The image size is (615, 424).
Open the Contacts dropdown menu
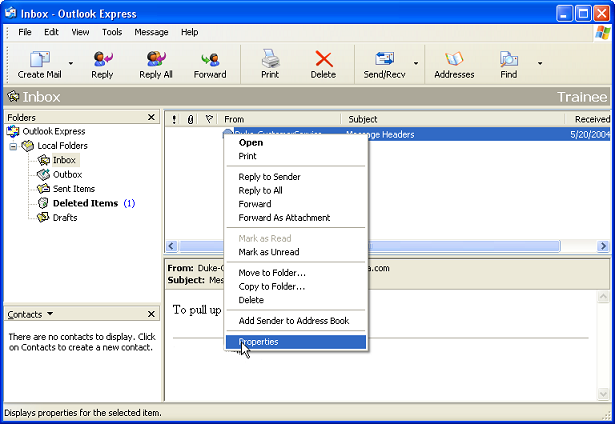(x=49, y=314)
